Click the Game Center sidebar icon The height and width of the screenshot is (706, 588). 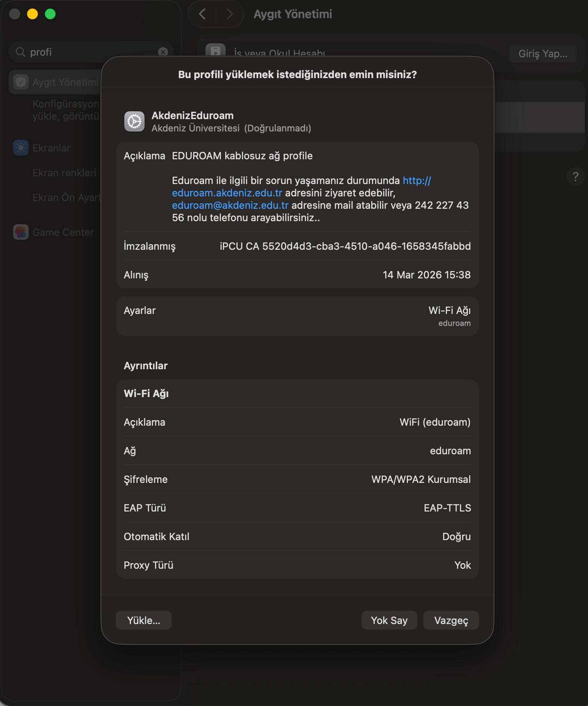tap(21, 232)
